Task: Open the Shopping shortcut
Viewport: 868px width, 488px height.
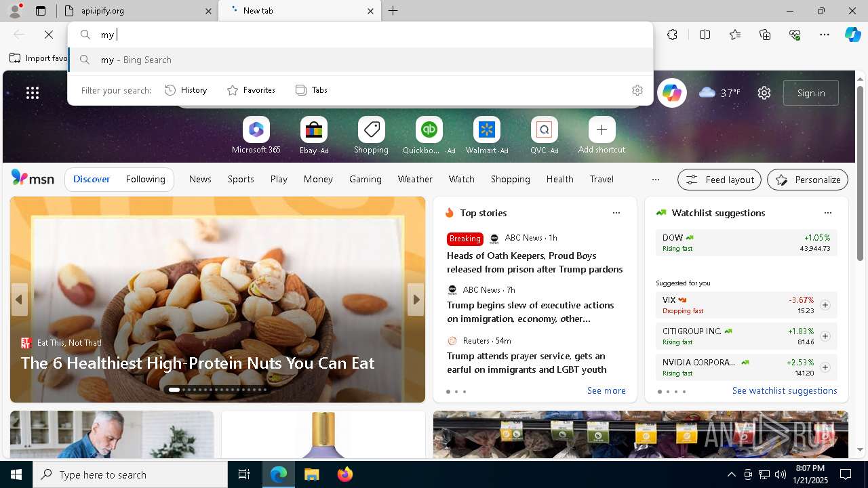Action: [372, 136]
